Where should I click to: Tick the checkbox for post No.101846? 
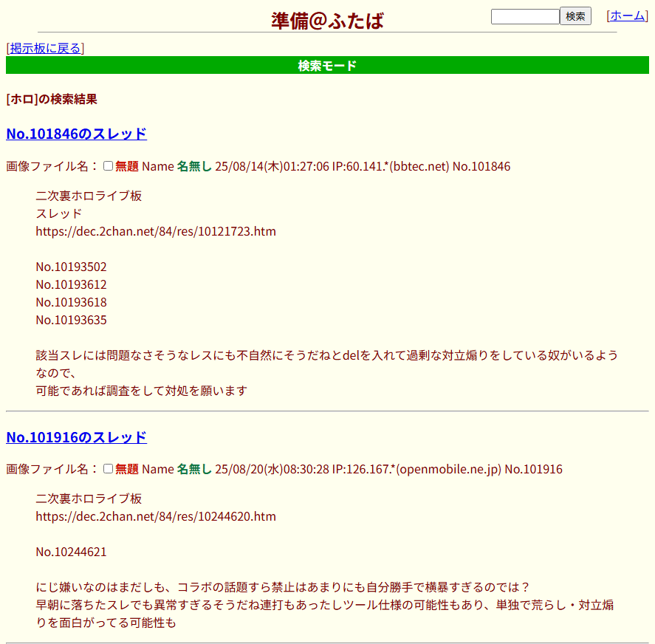[109, 166]
